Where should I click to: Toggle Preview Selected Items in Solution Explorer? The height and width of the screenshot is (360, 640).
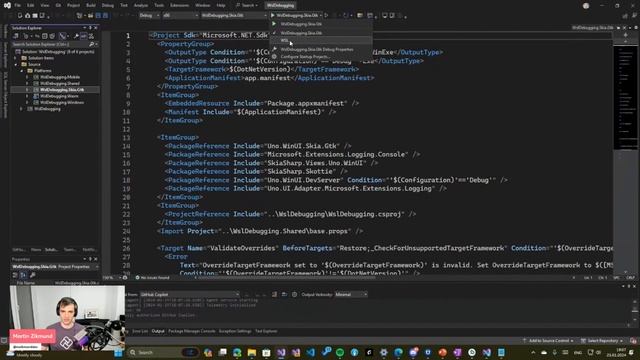pyautogui.click(x=83, y=36)
